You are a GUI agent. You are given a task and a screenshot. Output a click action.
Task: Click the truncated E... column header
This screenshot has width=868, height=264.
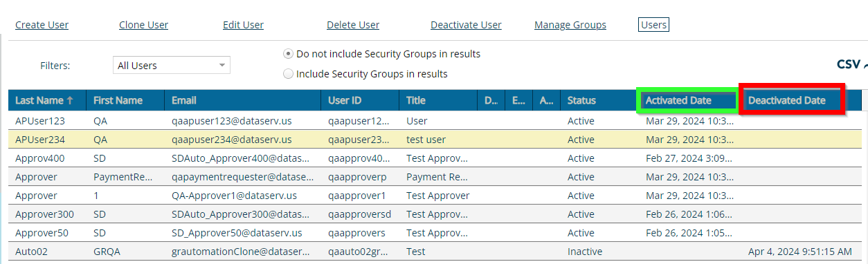pos(519,100)
